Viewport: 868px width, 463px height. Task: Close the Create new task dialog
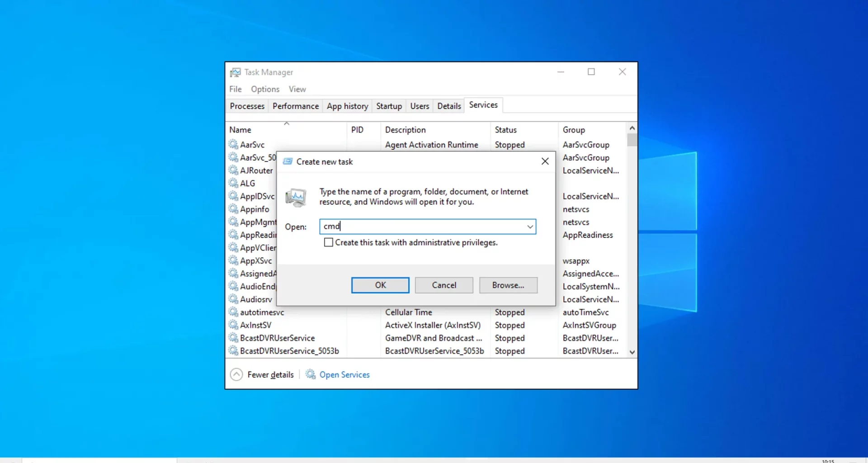[x=545, y=161]
